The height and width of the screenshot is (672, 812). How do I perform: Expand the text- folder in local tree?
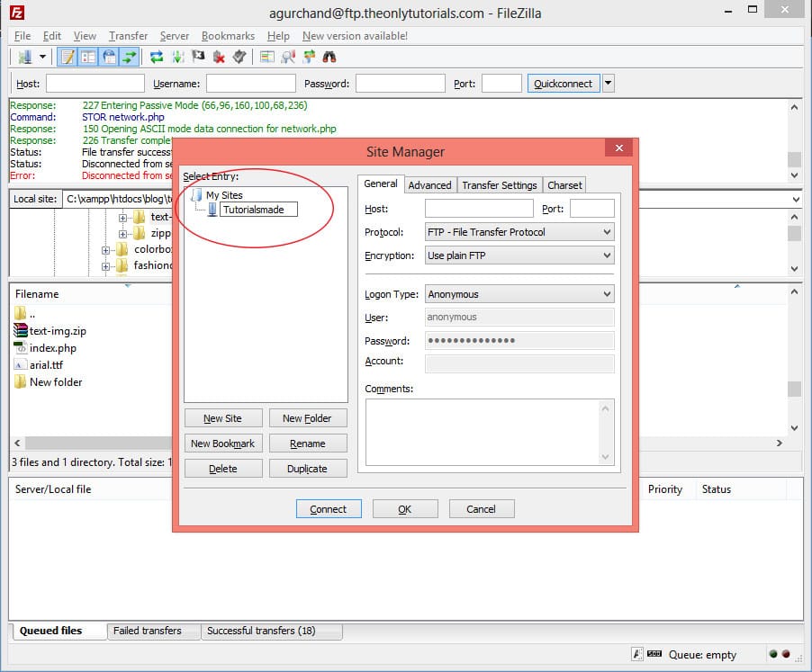[x=122, y=218]
